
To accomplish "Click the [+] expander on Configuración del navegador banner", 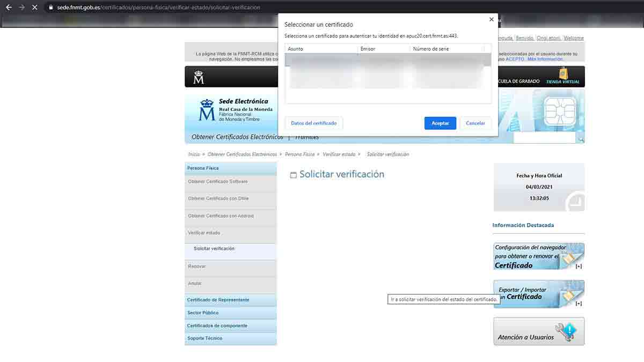I will 578,265.
